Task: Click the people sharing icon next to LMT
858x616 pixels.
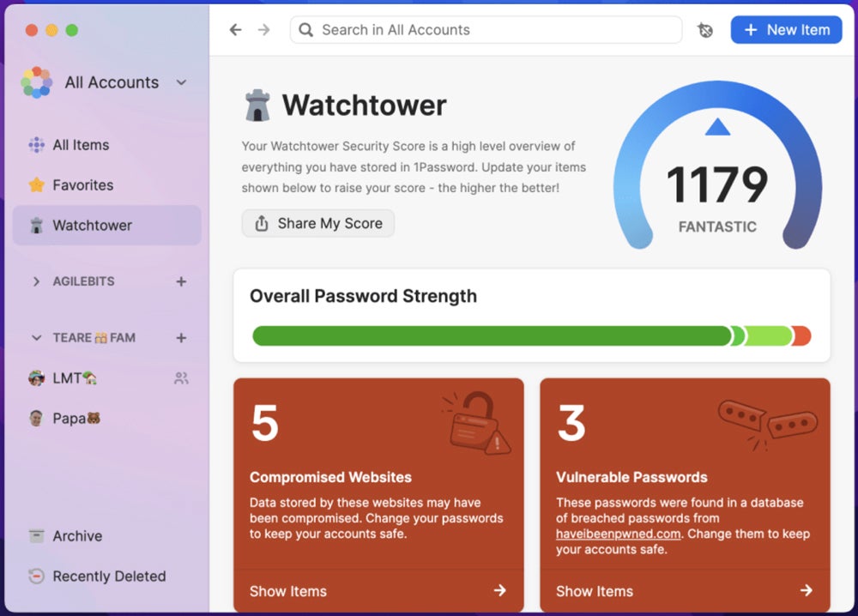Action: 181,378
